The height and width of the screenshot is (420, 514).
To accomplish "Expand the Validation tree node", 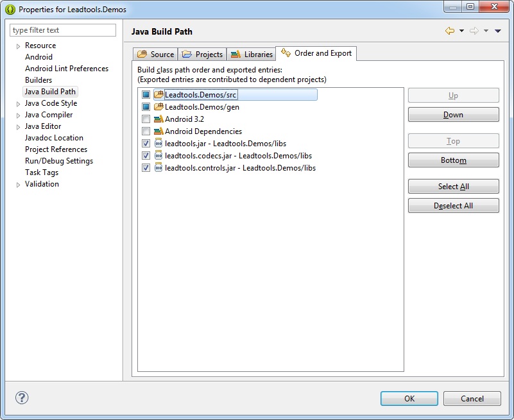I will coord(19,185).
